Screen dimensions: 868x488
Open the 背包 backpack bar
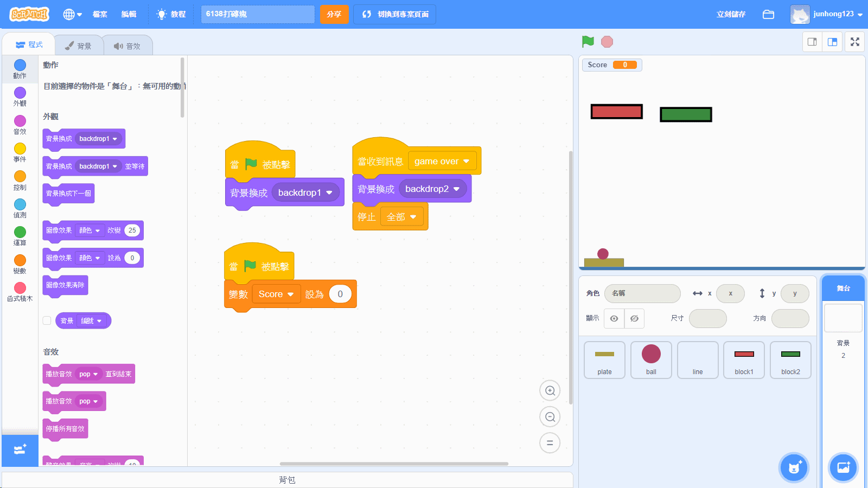coord(288,480)
